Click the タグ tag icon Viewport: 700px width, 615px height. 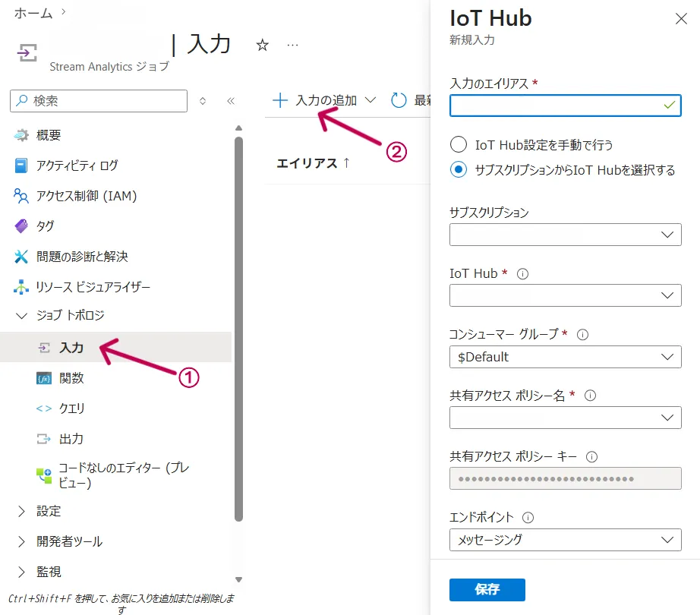(21, 225)
